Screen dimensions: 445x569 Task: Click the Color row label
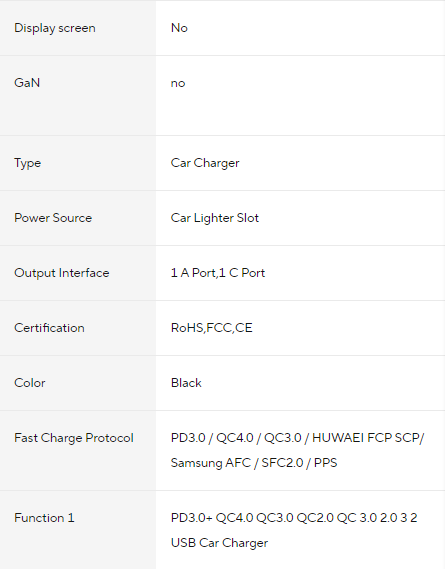point(30,383)
